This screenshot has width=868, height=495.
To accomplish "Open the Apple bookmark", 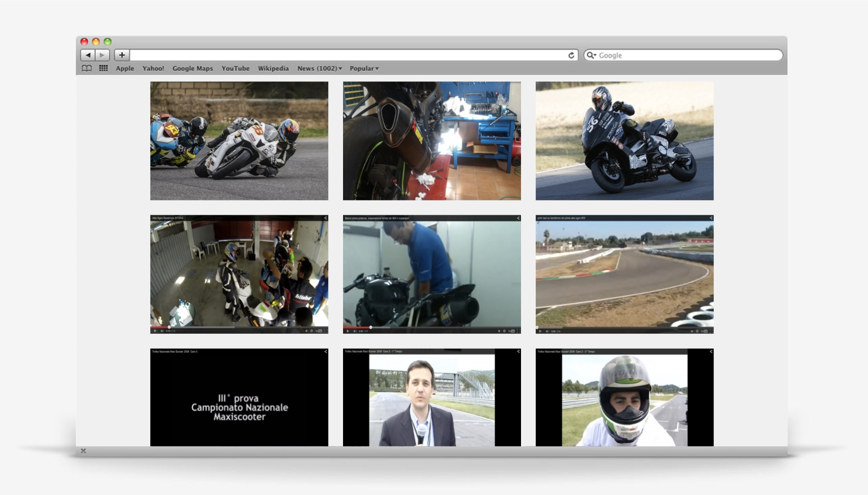I will pyautogui.click(x=125, y=68).
